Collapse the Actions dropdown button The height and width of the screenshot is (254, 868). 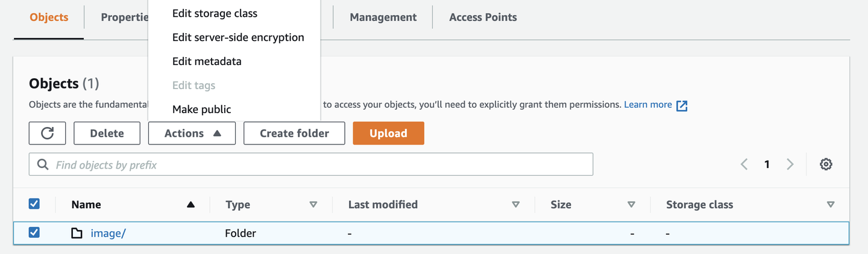(192, 133)
